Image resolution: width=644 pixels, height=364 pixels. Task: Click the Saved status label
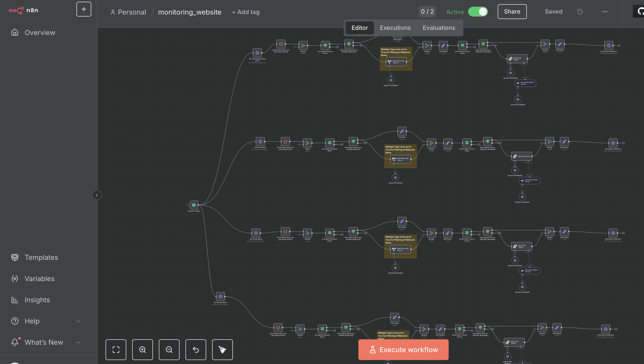[x=553, y=12]
